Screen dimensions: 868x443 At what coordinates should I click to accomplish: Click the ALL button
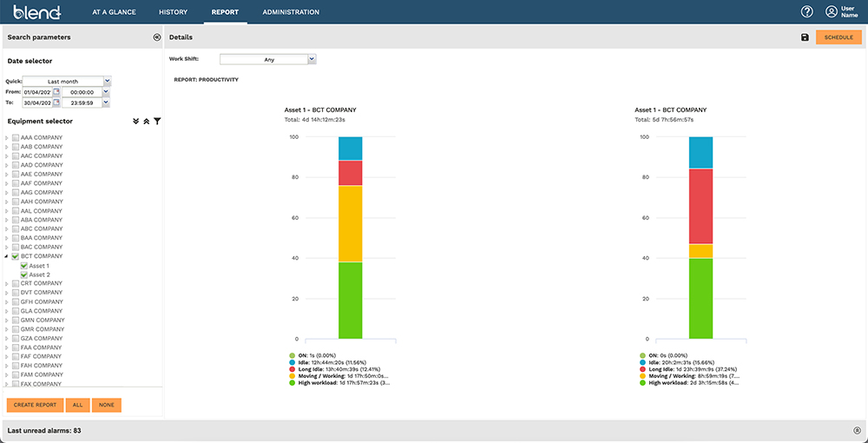[x=77, y=405]
